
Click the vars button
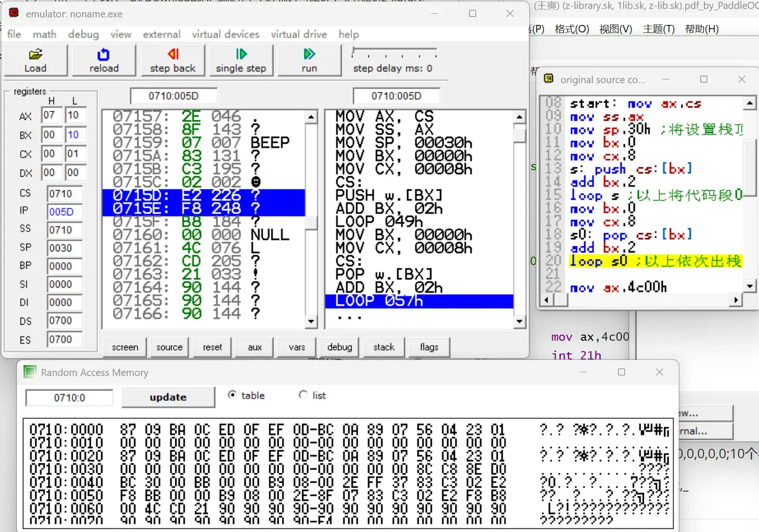297,347
